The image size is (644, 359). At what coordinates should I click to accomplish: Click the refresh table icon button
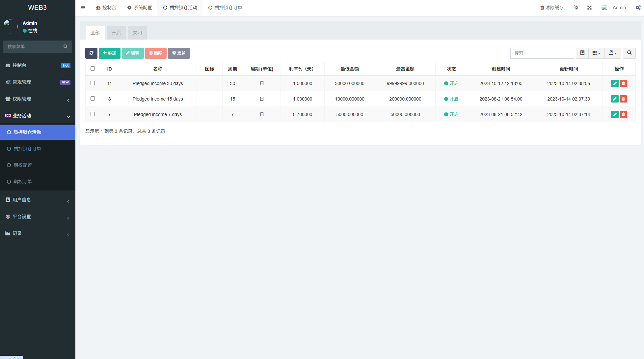91,53
